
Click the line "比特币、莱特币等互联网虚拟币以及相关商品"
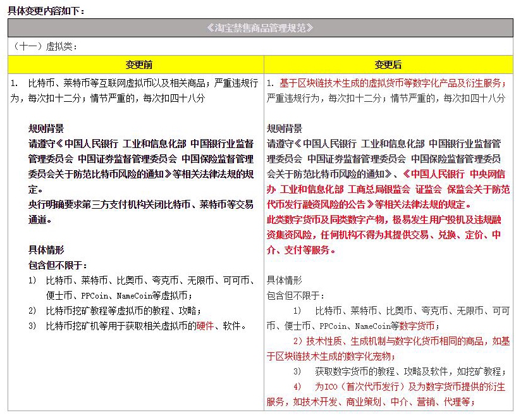point(117,83)
